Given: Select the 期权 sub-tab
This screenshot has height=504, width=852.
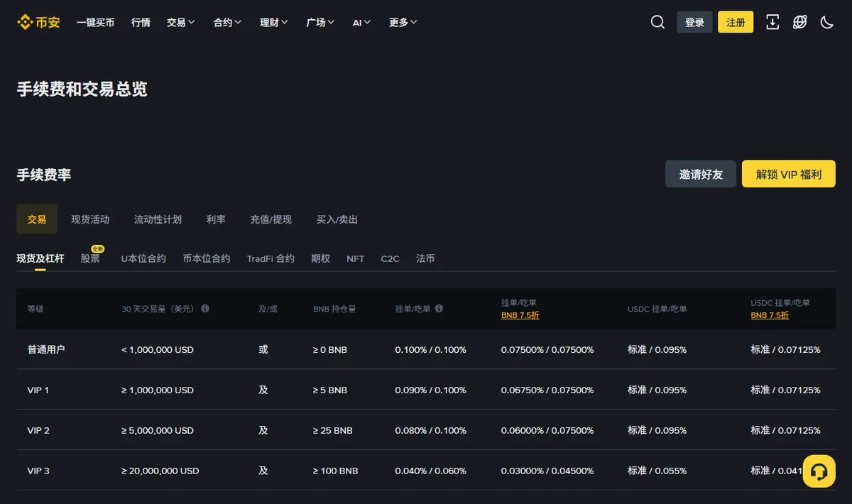Looking at the screenshot, I should coord(320,258).
